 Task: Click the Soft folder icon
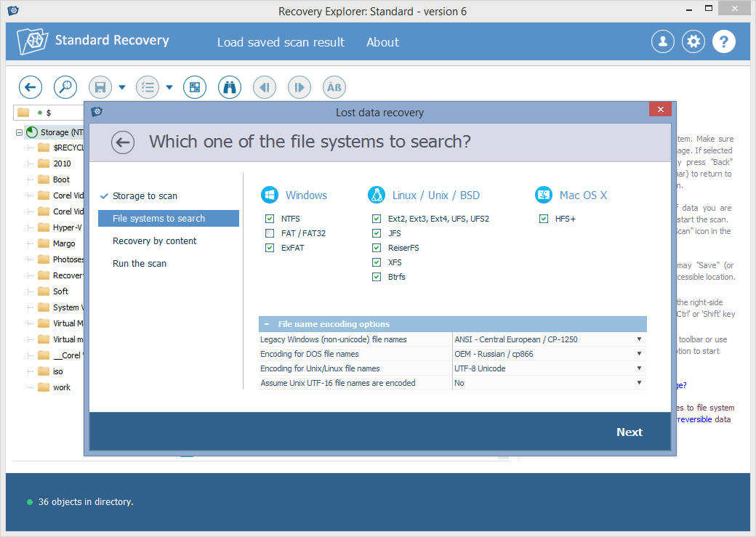(44, 291)
